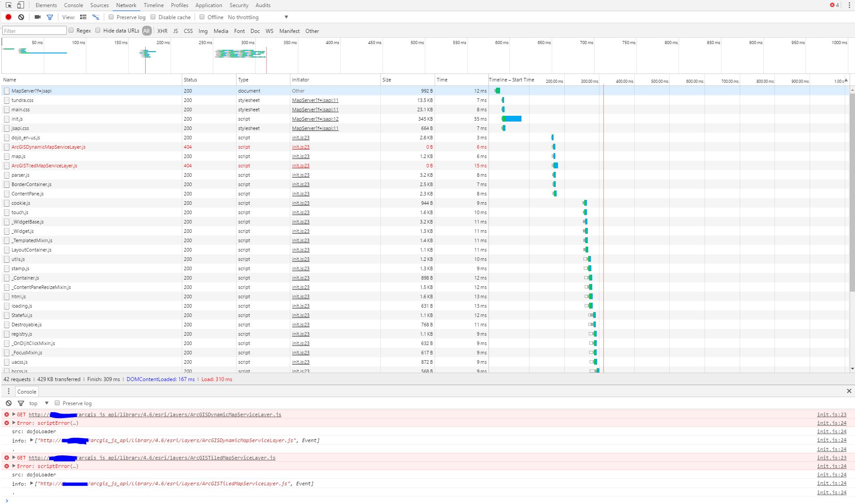
Task: Switch to the Audits tab
Action: click(263, 5)
